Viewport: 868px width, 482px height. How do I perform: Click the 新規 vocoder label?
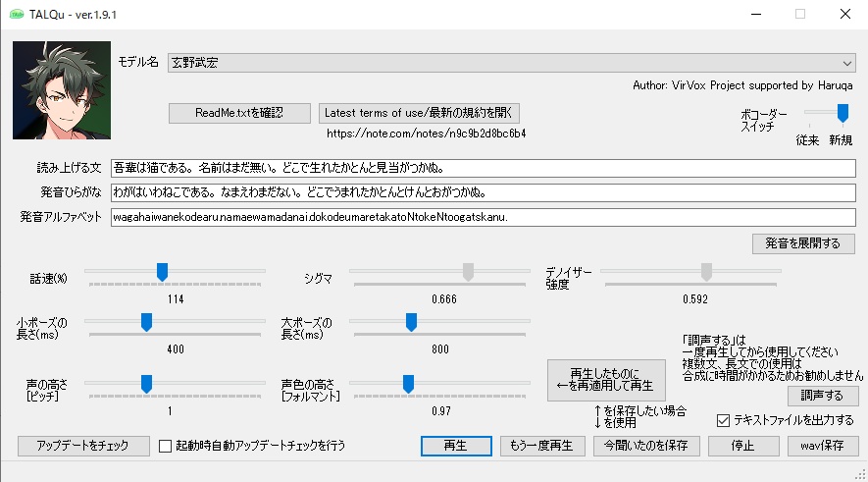[841, 140]
